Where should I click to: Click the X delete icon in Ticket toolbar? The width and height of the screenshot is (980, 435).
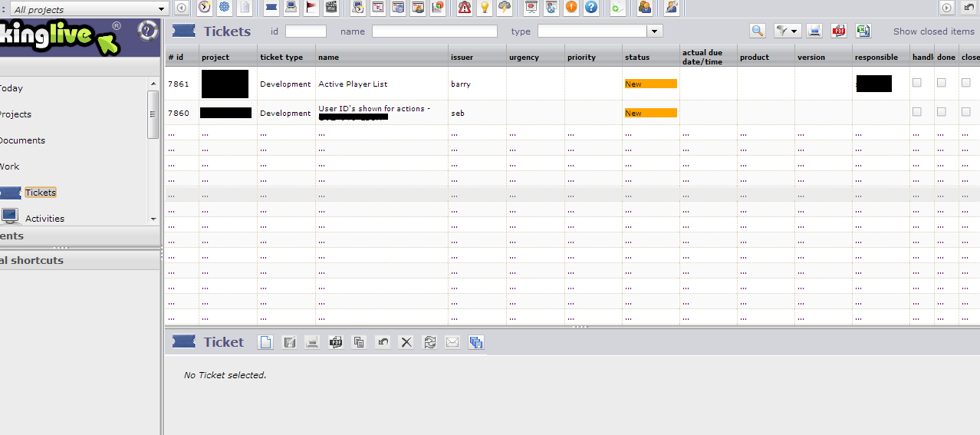tap(406, 342)
